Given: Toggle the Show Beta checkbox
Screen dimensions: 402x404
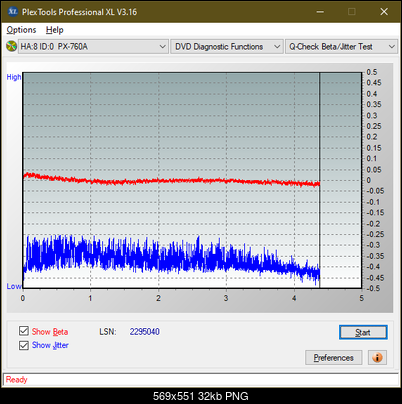Looking at the screenshot, I should point(24,331).
